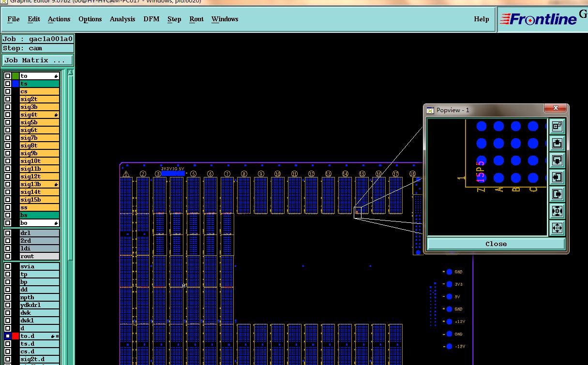This screenshot has height=365, width=588.
Task: Open the Step menu
Action: [174, 19]
